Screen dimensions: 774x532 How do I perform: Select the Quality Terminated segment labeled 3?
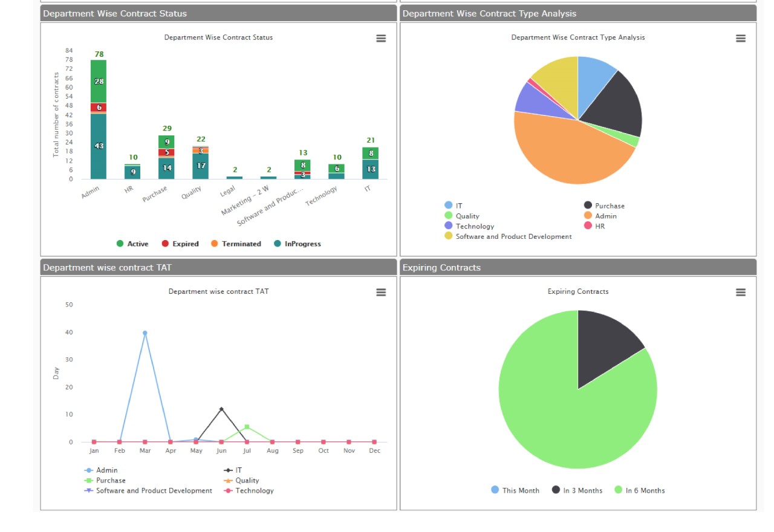(201, 151)
